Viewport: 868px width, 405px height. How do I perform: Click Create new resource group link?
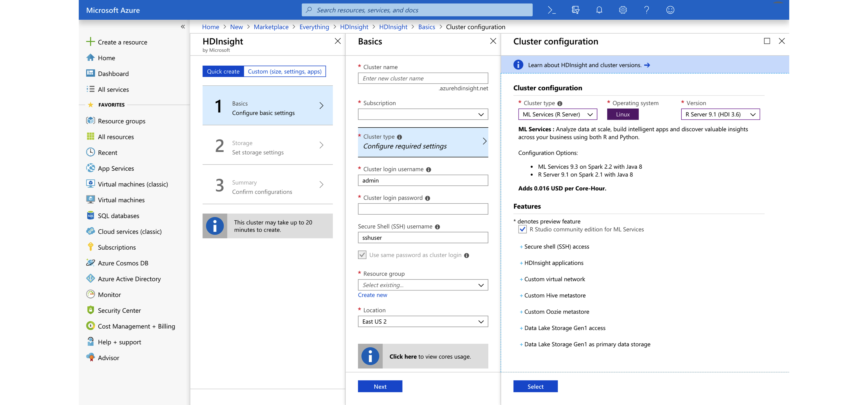click(x=372, y=295)
